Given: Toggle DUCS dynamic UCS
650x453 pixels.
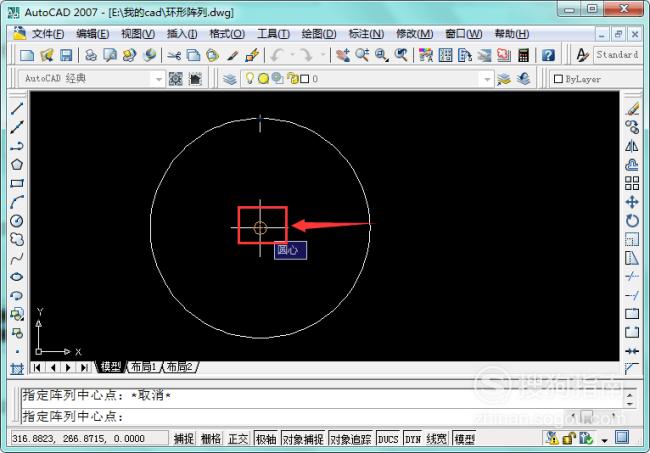Looking at the screenshot, I should pyautogui.click(x=388, y=439).
